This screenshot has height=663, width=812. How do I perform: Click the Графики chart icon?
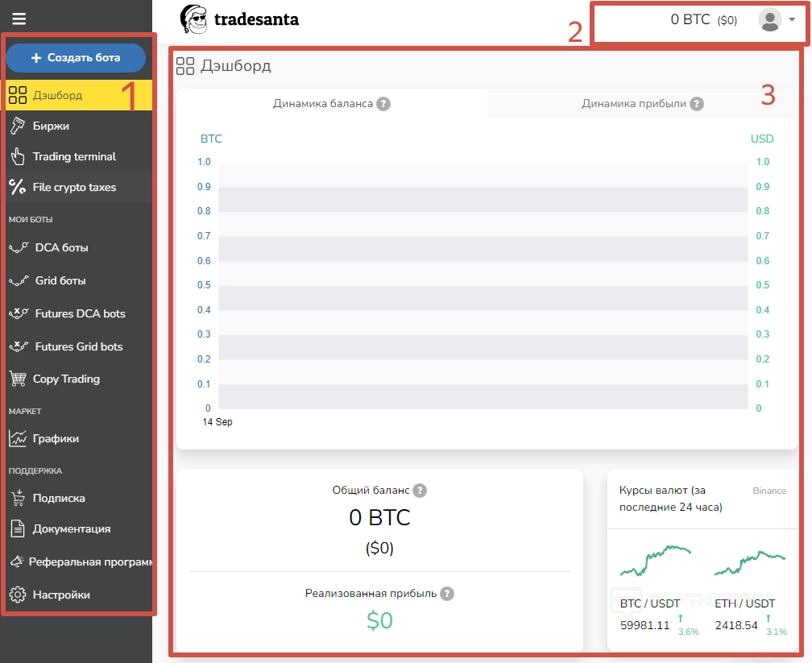click(18, 438)
